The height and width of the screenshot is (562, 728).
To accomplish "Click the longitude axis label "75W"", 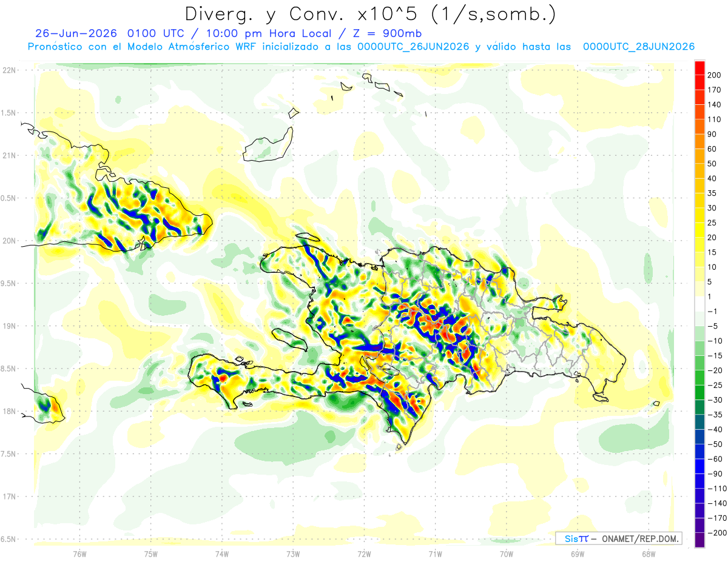I will 151,554.
